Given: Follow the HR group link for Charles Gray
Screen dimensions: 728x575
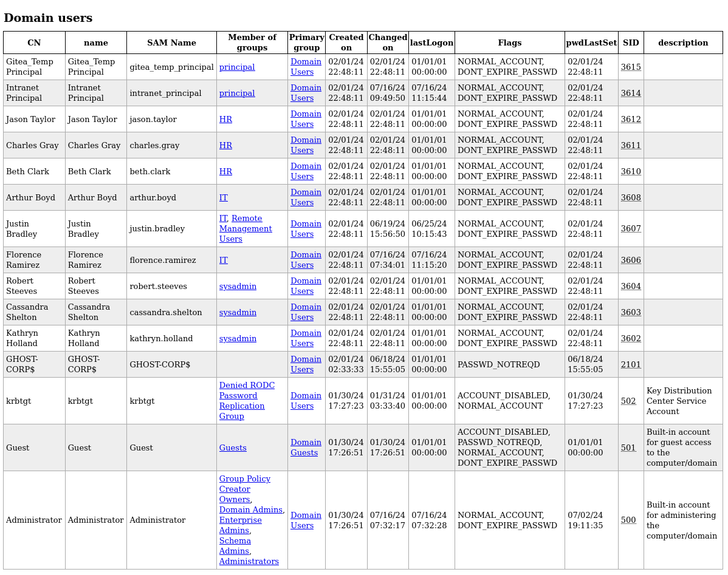Looking at the screenshot, I should coord(225,145).
